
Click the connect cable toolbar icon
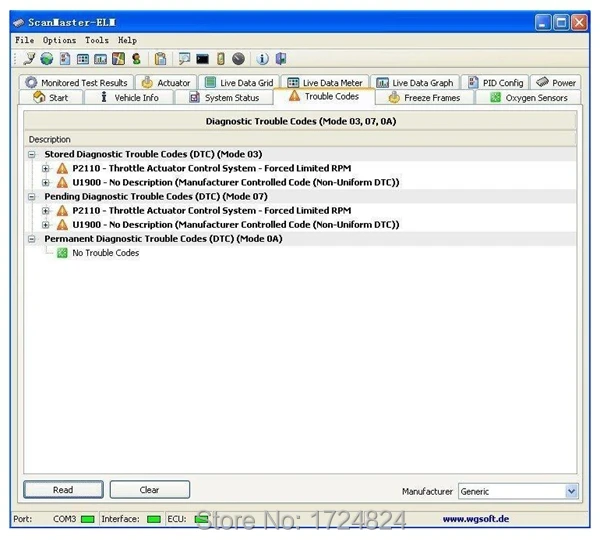click(29, 59)
